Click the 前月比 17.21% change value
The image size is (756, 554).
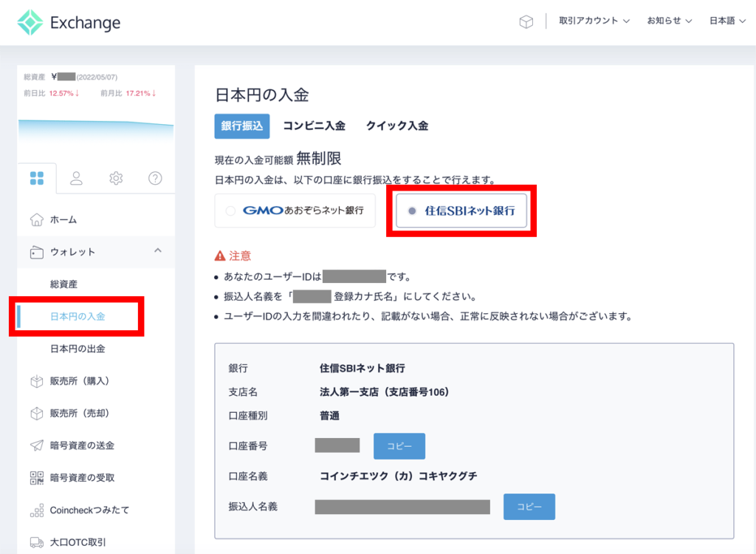pos(141,93)
